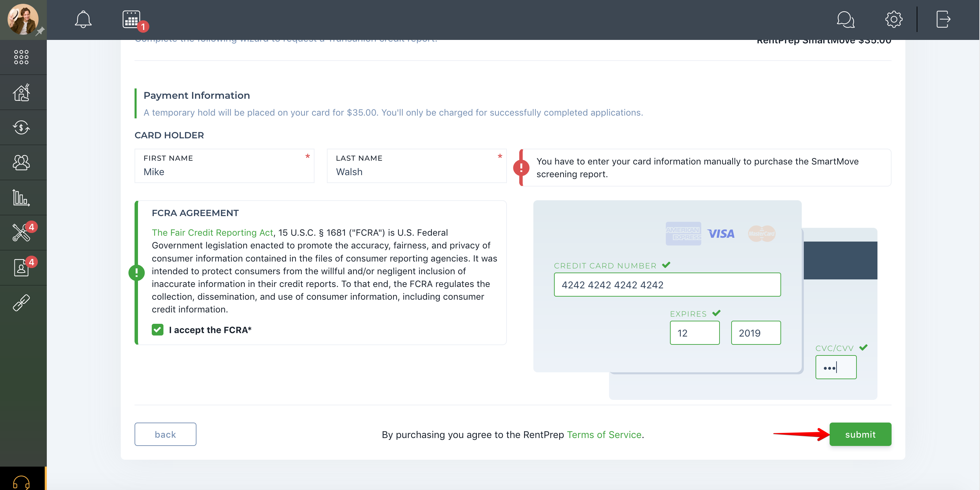The width and height of the screenshot is (980, 490).
Task: Click the green FCRA exclamation icon
Action: [x=137, y=273]
